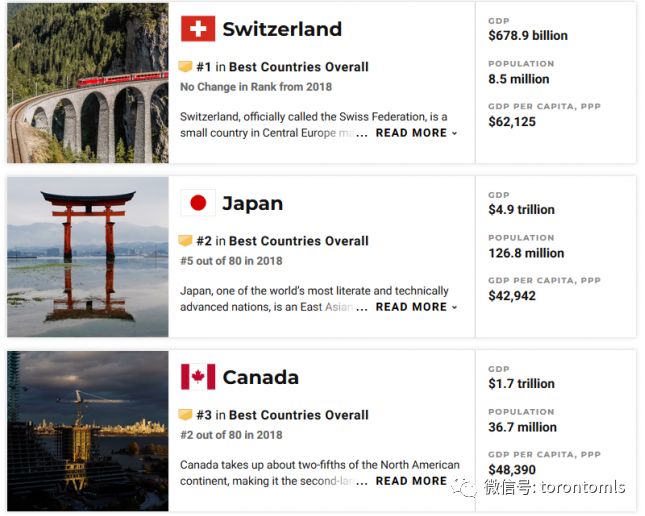This screenshot has width=645, height=516.
Task: Click Best Countries Overall under Japan
Action: tap(299, 241)
